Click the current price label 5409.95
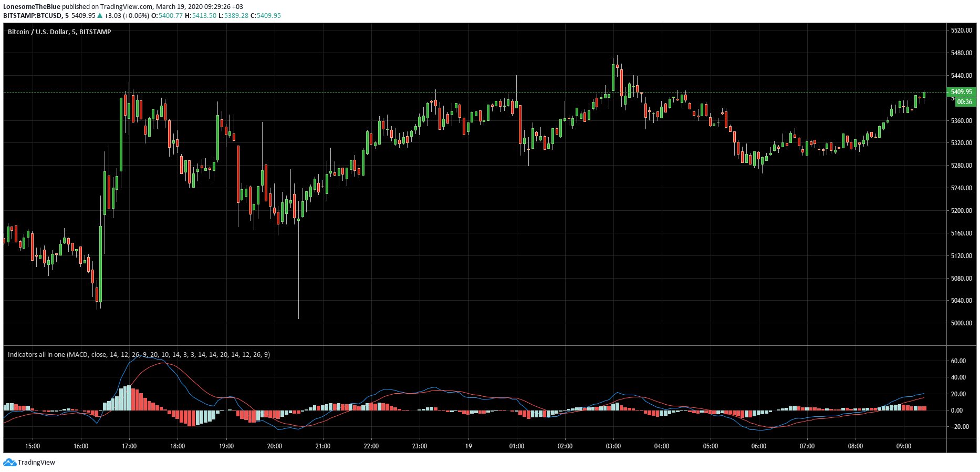This screenshot has height=472, width=980. pos(961,92)
